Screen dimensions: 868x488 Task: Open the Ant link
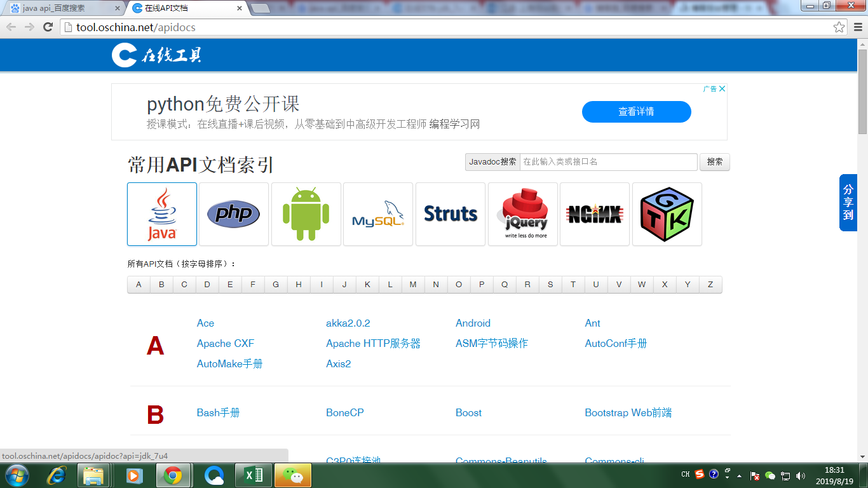pyautogui.click(x=592, y=323)
